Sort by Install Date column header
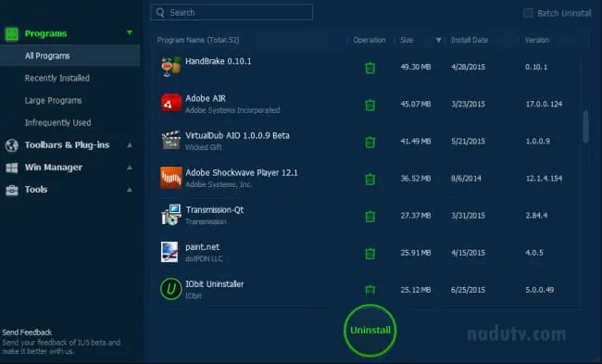 [470, 40]
